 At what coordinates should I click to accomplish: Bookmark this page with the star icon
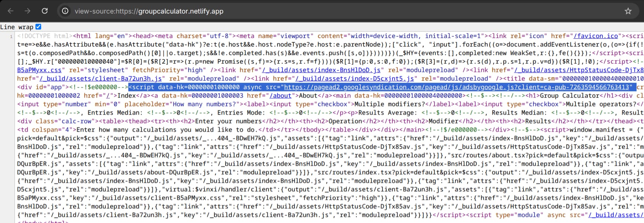[x=628, y=11]
